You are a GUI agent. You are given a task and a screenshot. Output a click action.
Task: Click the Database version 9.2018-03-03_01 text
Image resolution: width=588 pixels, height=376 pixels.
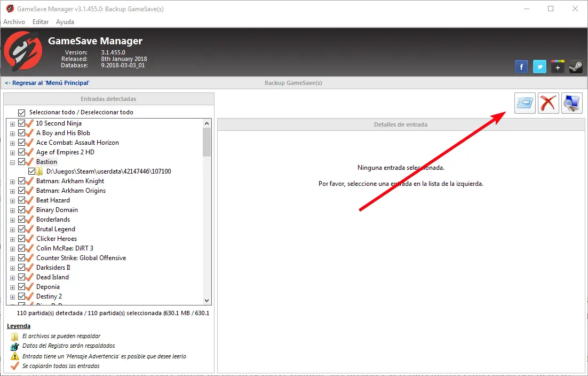click(123, 65)
